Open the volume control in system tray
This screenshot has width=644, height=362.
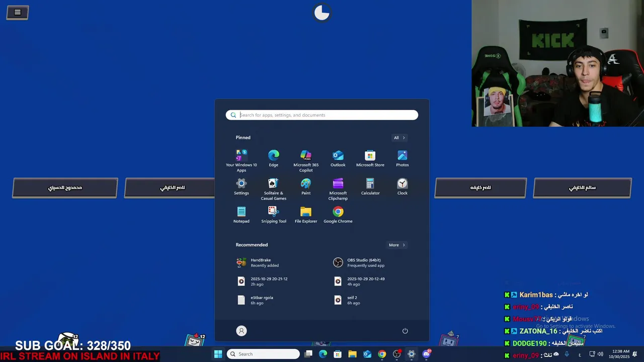coord(600,354)
